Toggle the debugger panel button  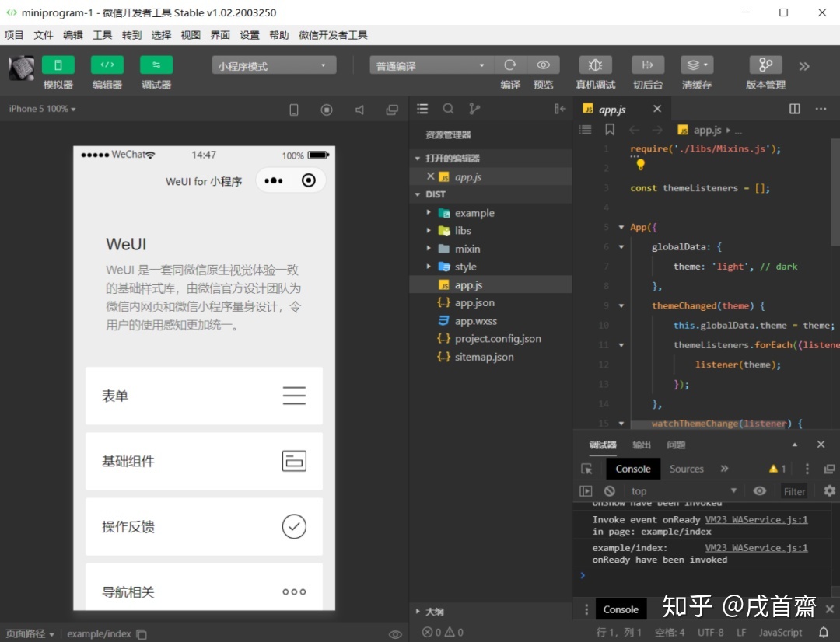pos(156,65)
